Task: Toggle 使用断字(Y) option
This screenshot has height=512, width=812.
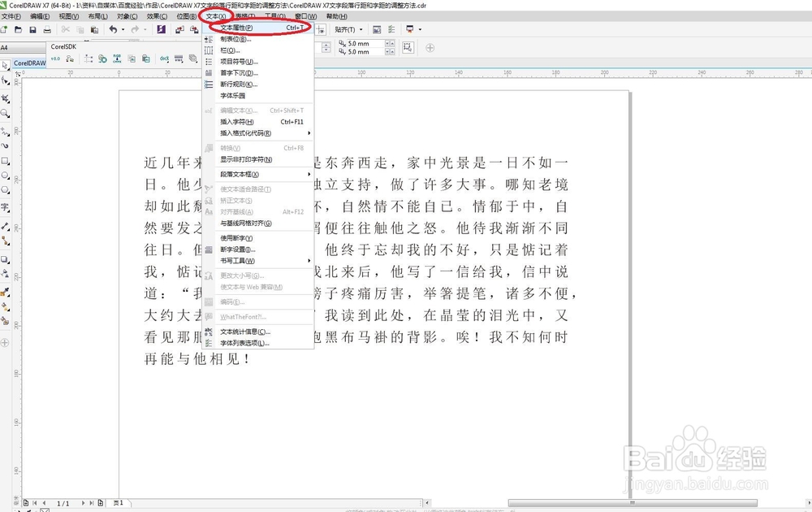Action: click(259, 238)
